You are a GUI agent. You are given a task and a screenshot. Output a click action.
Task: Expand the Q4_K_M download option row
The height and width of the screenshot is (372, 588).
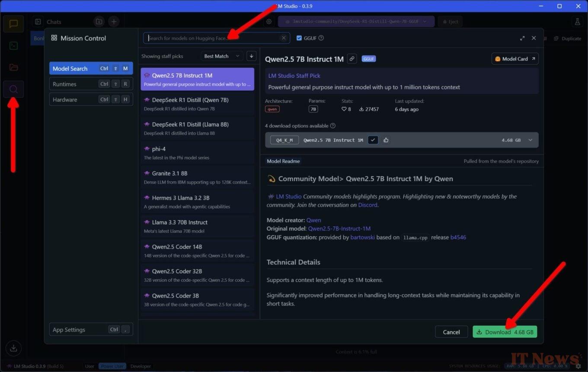click(x=530, y=140)
